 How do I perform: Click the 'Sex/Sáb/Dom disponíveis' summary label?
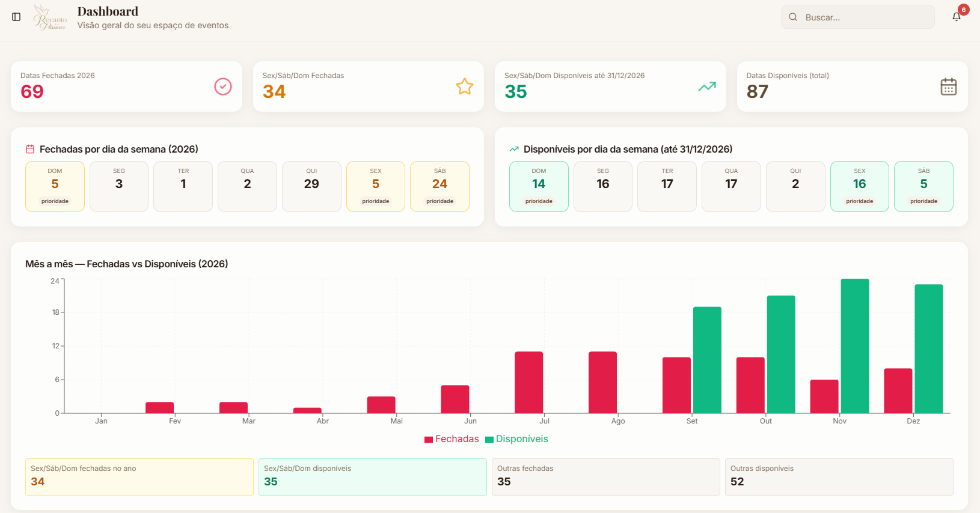307,469
